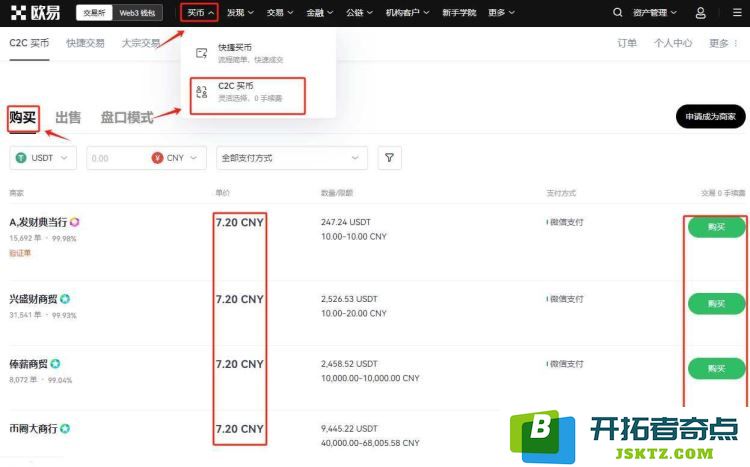Open merchant 兴盛财商贸
The width and height of the screenshot is (750, 467).
tap(33, 299)
